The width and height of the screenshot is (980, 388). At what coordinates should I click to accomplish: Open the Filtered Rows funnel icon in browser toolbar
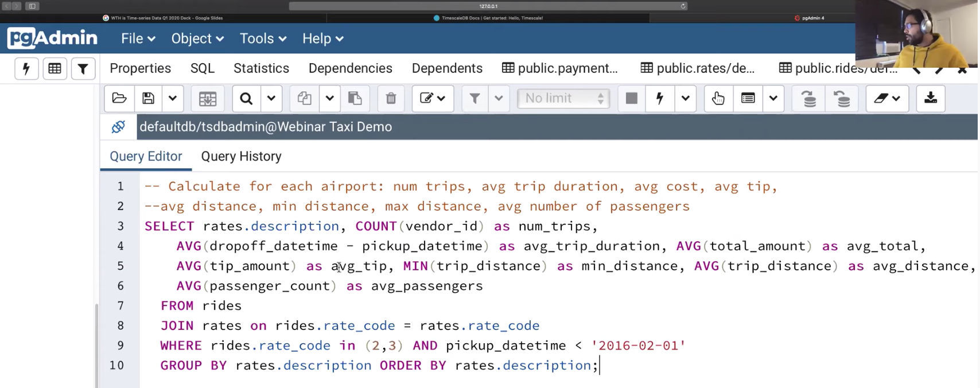(83, 69)
